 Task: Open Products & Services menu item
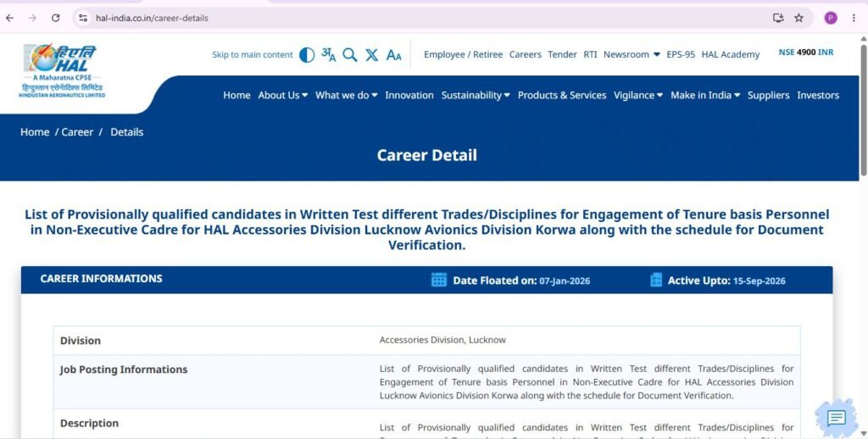click(x=562, y=95)
